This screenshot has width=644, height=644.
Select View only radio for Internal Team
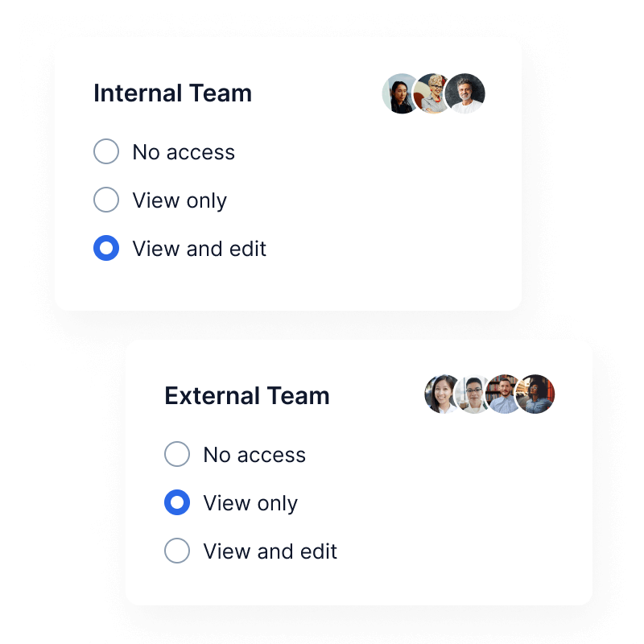pyautogui.click(x=106, y=200)
